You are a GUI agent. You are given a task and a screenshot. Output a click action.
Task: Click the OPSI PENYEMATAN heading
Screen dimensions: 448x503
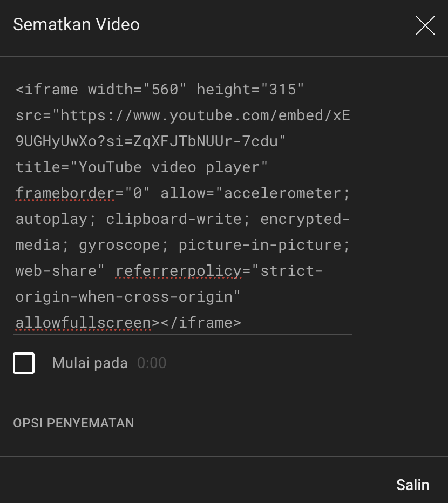73,423
